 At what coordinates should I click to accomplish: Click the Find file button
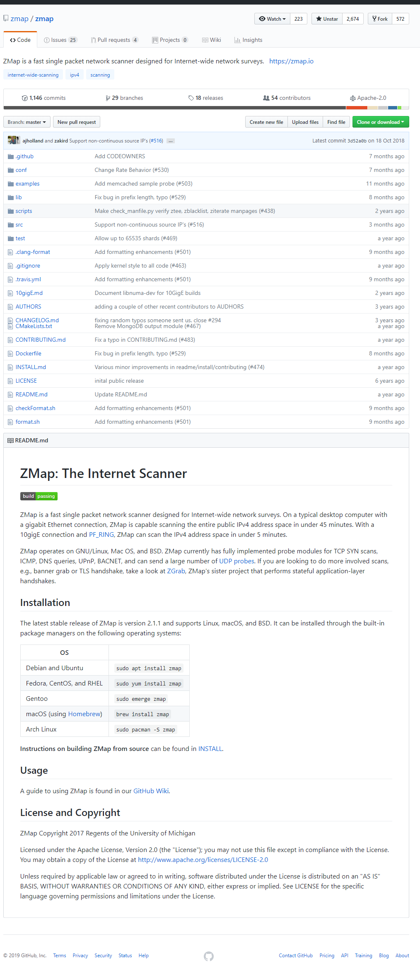click(336, 122)
